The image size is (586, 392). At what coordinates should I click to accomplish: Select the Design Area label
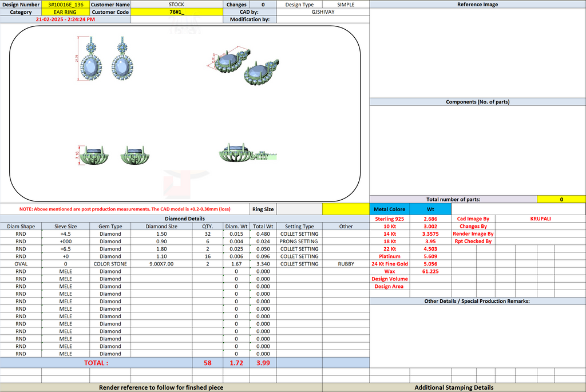pos(389,286)
